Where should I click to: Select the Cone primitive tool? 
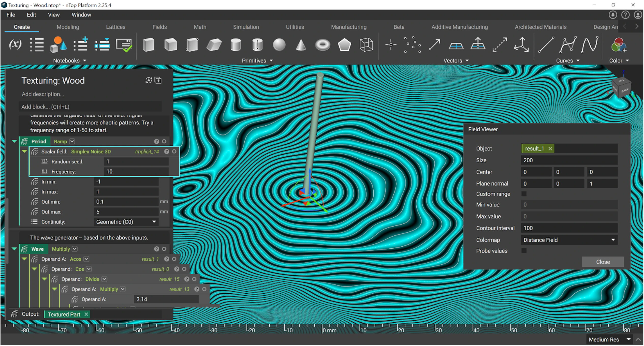(301, 45)
